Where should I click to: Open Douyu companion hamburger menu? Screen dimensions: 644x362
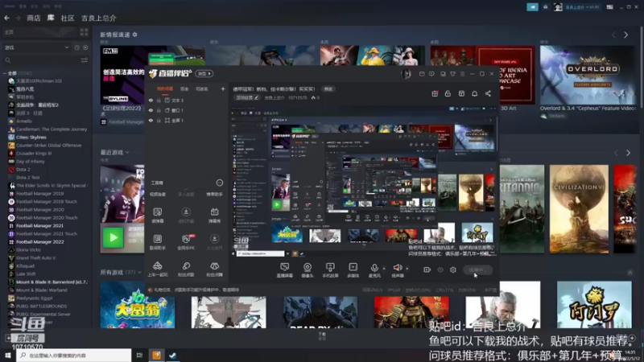pyautogui.click(x=462, y=74)
